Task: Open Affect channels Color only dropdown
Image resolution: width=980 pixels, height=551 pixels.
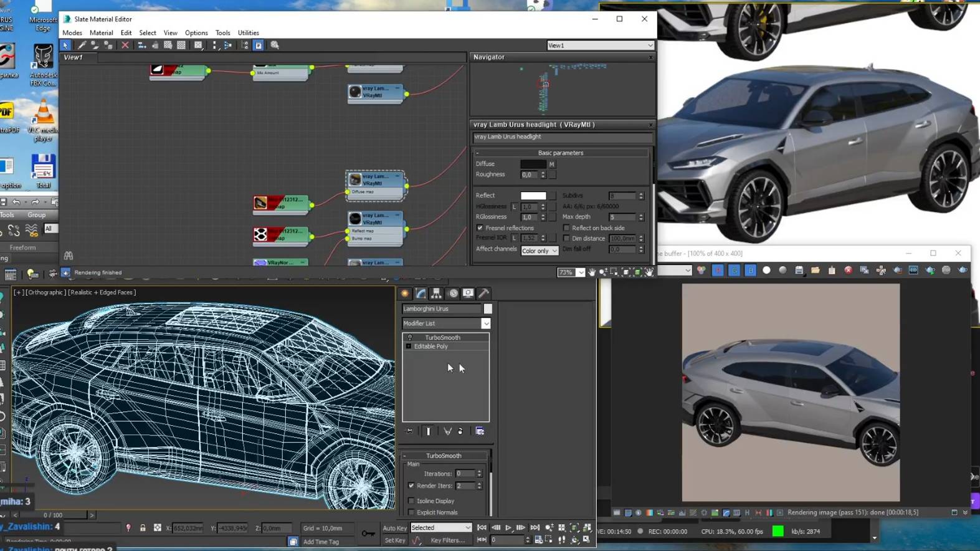Action: 540,251
